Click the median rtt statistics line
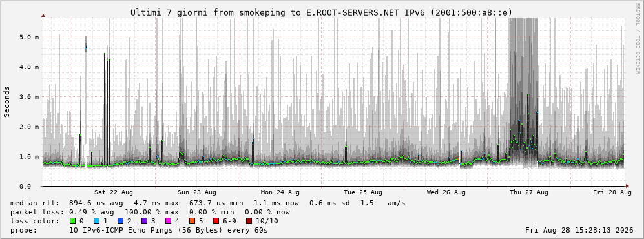The height and width of the screenshot is (239, 644). tap(207, 203)
